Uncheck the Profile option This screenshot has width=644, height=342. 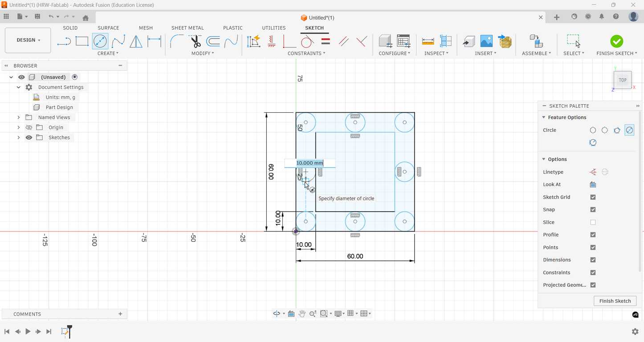593,235
